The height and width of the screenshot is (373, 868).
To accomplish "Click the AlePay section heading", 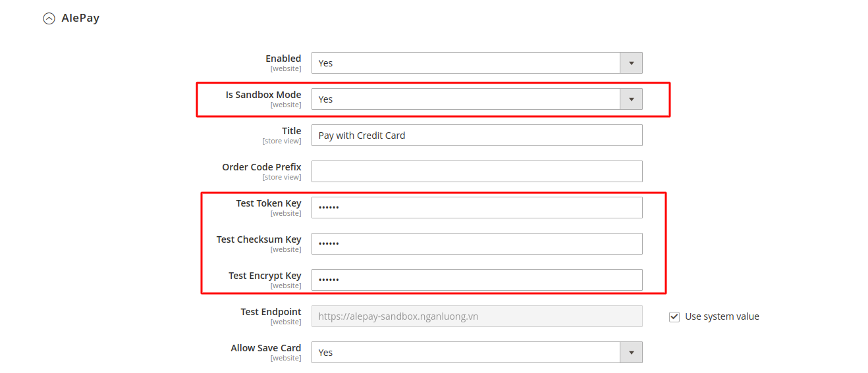I will pos(80,18).
